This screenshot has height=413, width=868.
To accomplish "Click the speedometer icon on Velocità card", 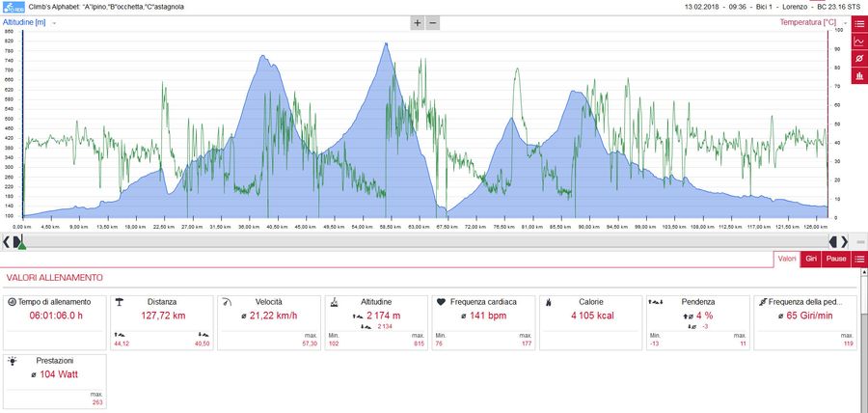I will [x=226, y=302].
